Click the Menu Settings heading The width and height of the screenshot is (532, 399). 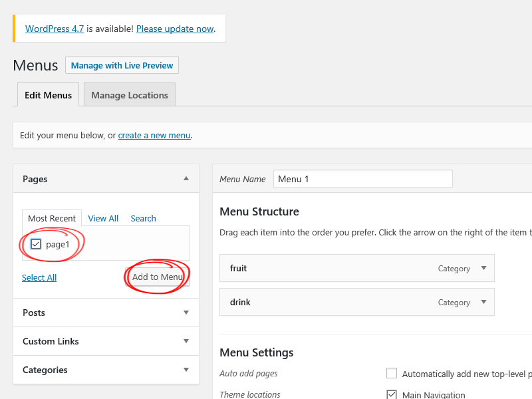click(257, 352)
